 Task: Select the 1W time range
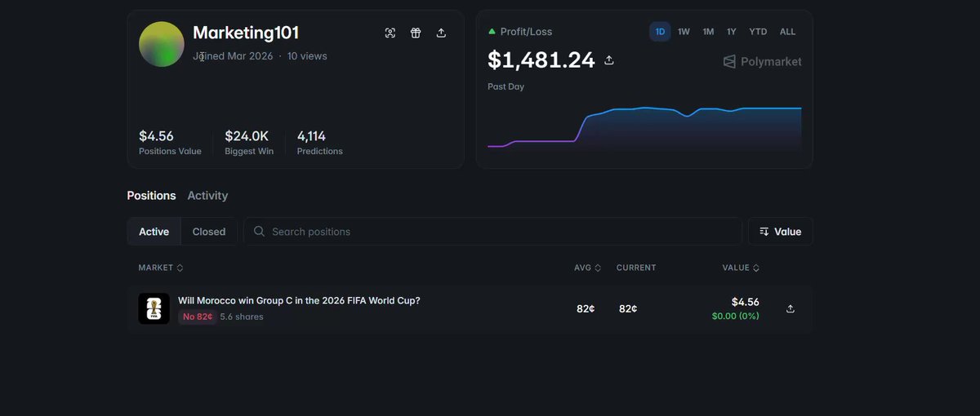684,32
